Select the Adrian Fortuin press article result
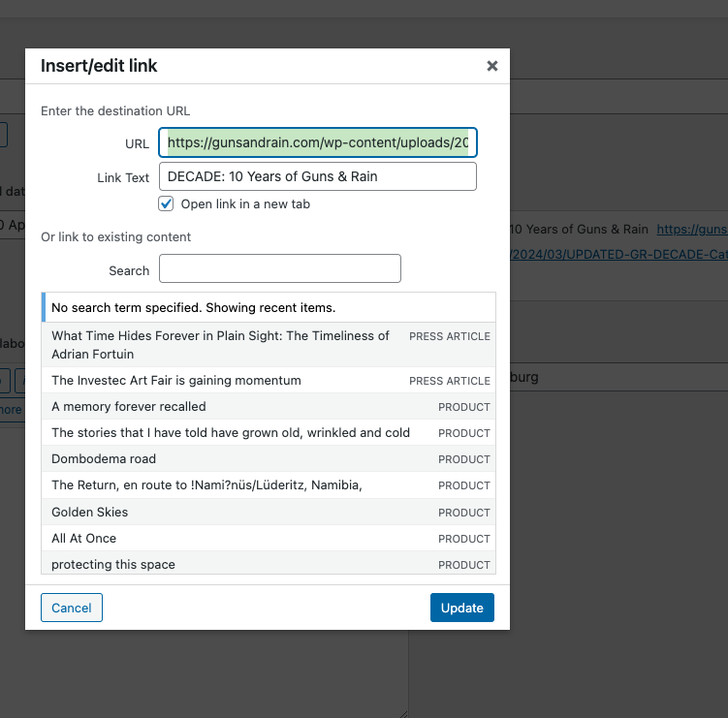Image resolution: width=728 pixels, height=718 pixels. (223, 345)
